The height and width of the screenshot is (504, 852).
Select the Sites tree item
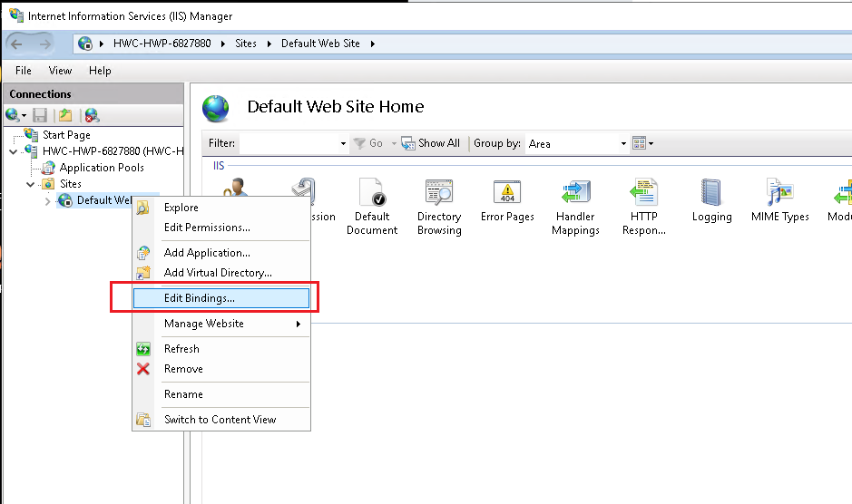point(71,184)
